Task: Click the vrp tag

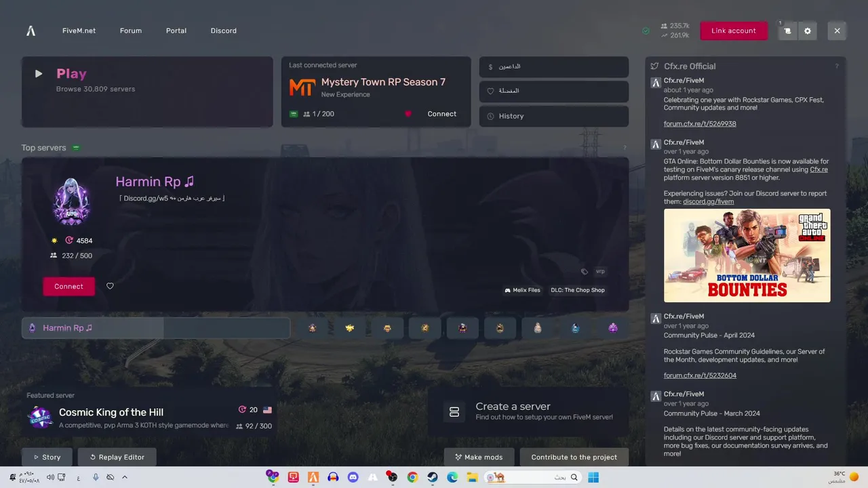Action: pyautogui.click(x=600, y=271)
